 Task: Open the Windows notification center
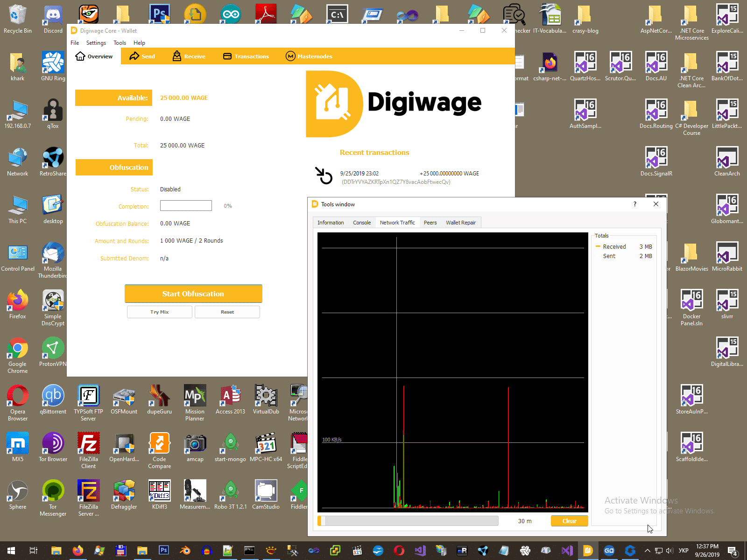click(733, 551)
